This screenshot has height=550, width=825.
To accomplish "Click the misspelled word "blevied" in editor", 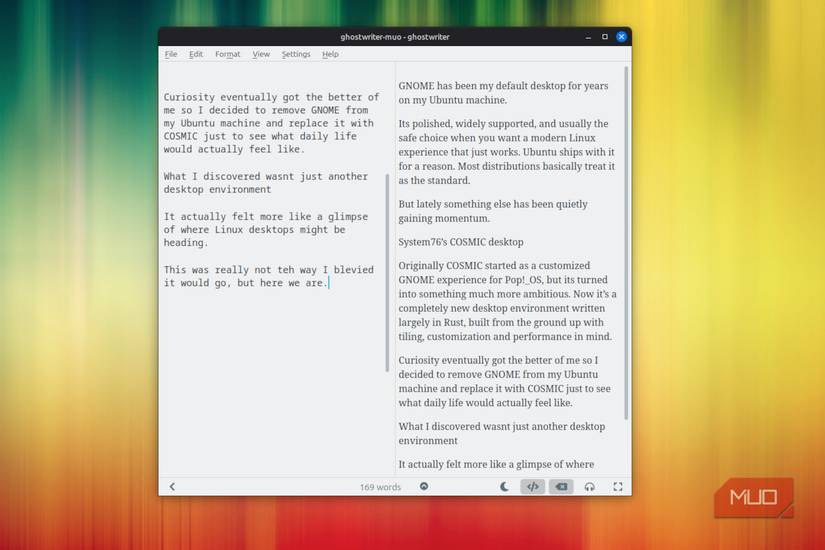I will (354, 269).
